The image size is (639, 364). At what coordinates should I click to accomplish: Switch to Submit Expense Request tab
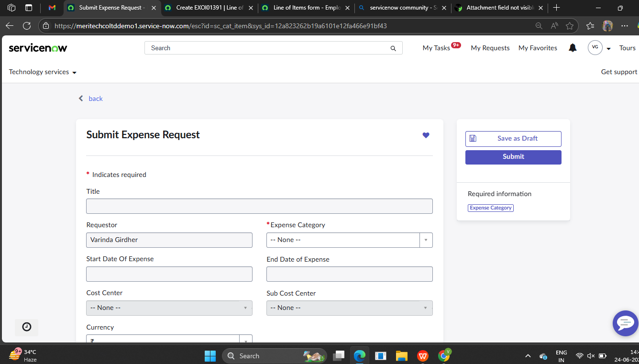click(x=111, y=8)
